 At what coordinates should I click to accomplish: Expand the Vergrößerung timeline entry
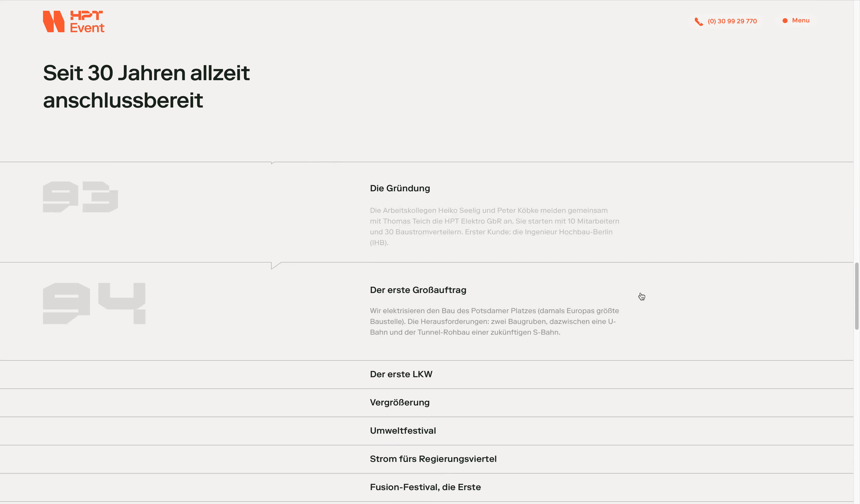pos(399,403)
